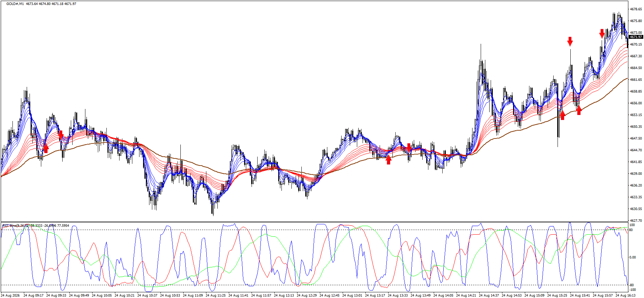Click the 24 Aug 14:21 time label

coord(466,296)
